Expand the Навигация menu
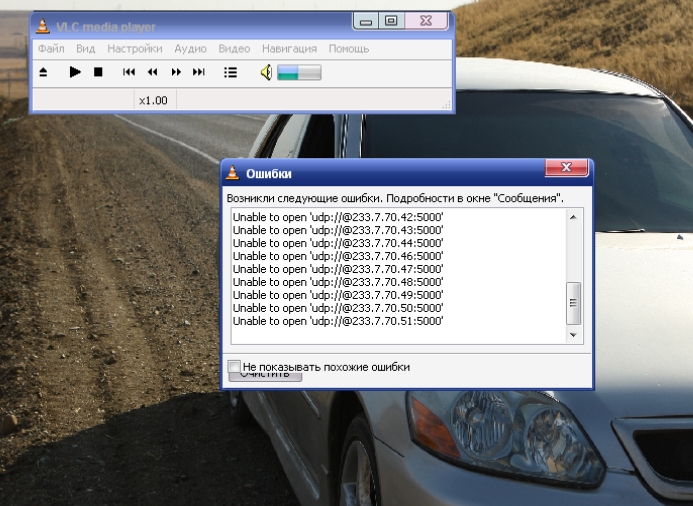Viewport: 693px width, 506px height. click(289, 48)
